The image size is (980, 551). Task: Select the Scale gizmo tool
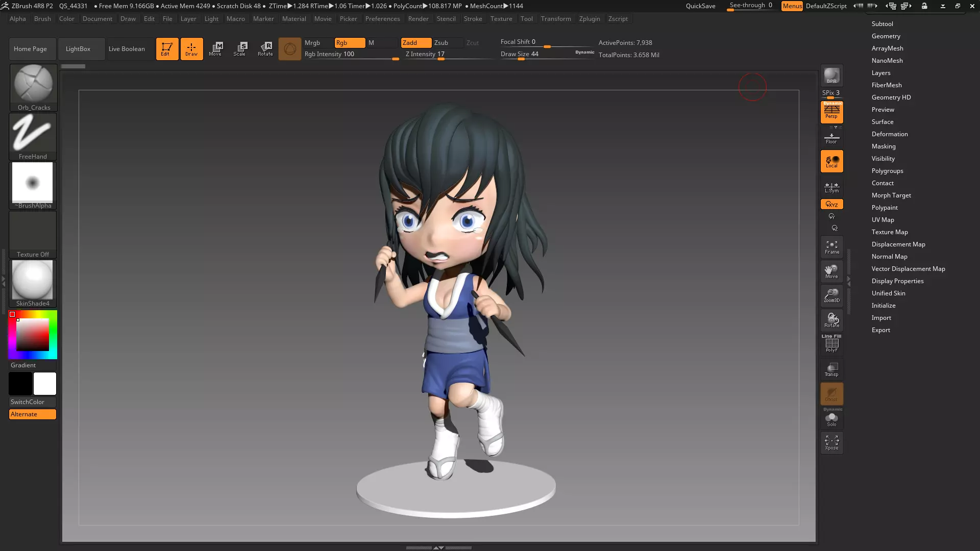pos(240,49)
